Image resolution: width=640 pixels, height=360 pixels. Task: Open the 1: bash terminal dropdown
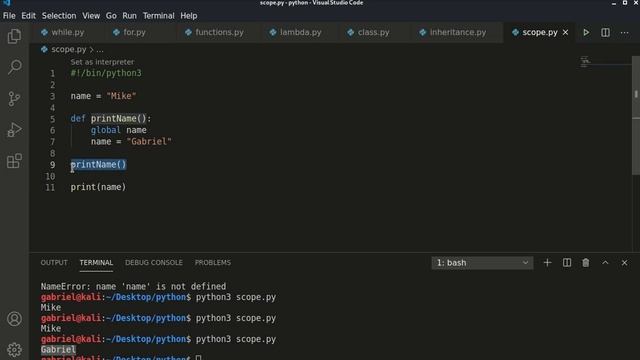click(482, 263)
